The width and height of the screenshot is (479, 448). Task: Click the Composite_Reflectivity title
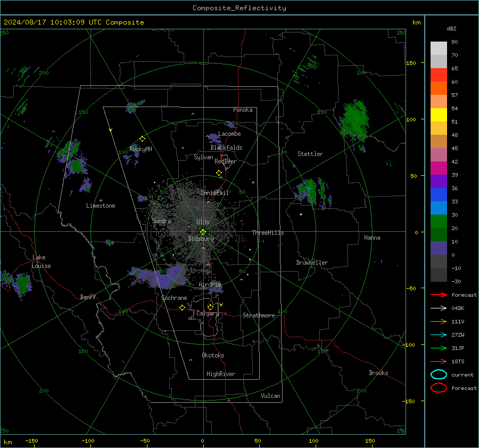pyautogui.click(x=239, y=8)
